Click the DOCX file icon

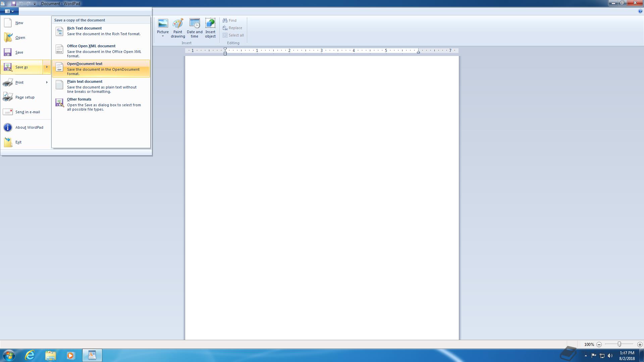click(x=59, y=49)
